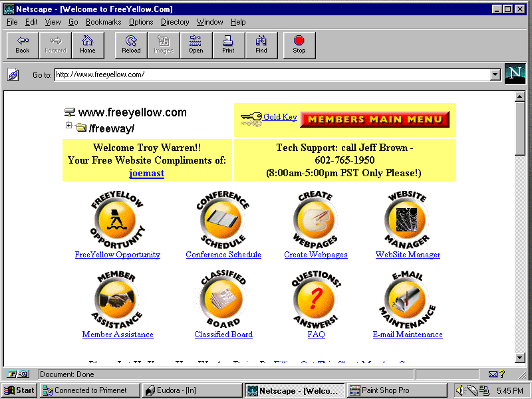The width and height of the screenshot is (532, 399).
Task: Search the page with the Find button
Action: 261,45
